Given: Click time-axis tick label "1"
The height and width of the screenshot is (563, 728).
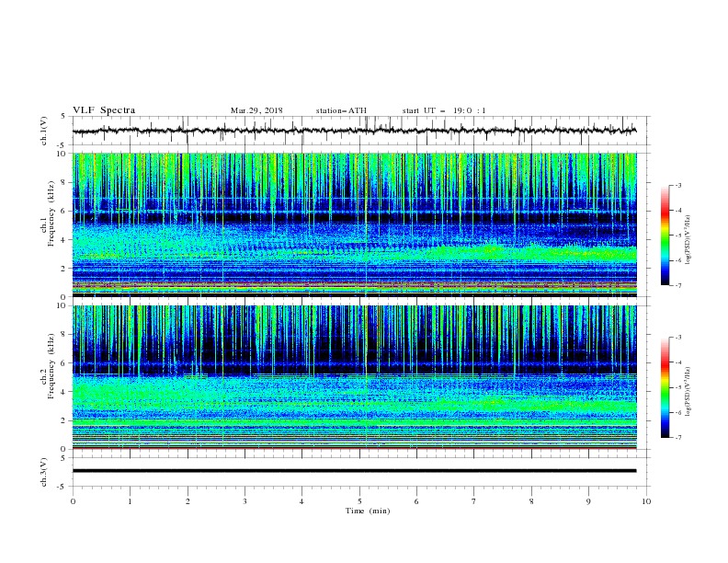Looking at the screenshot, I should 130,501.
